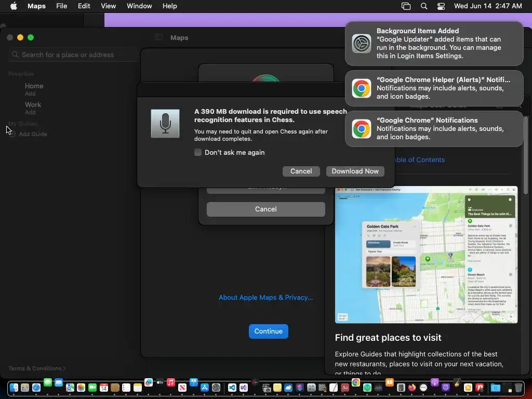532x399 pixels.
Task: Open Spotlight search in menu bar
Action: click(424, 6)
